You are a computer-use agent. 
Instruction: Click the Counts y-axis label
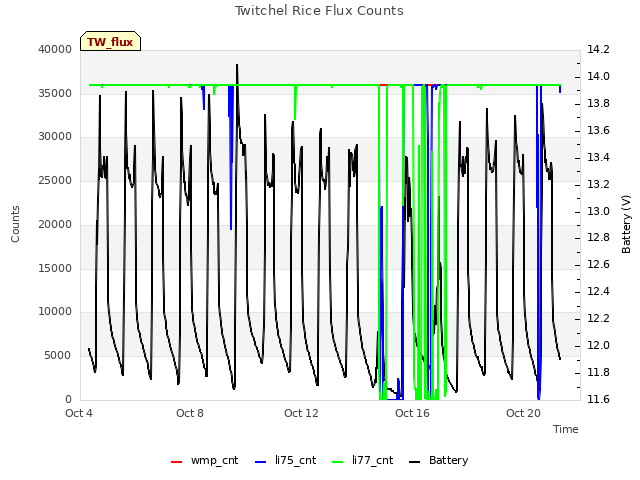15,224
